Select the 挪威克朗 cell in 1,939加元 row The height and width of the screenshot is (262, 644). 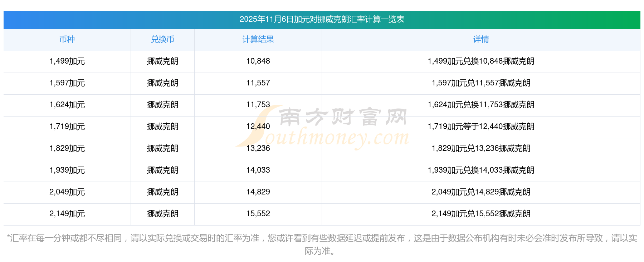(x=162, y=170)
